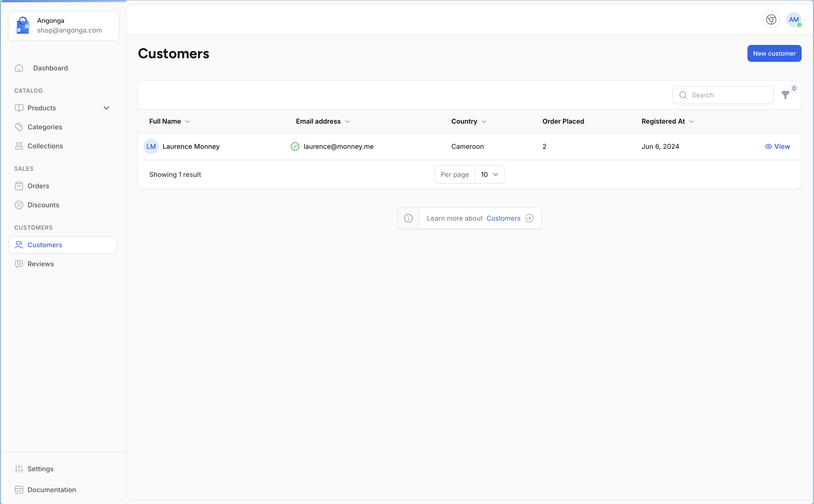Image resolution: width=814 pixels, height=504 pixels.
Task: Click the filter funnel icon
Action: point(785,95)
